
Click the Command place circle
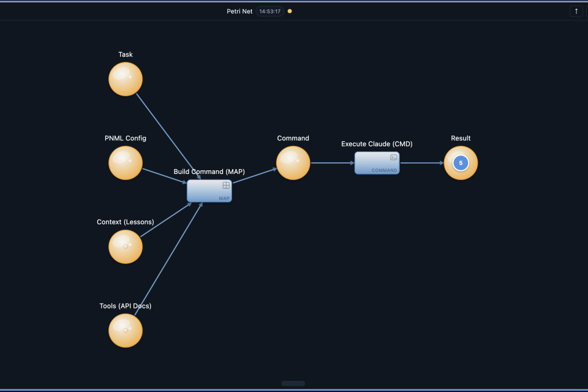click(x=293, y=164)
